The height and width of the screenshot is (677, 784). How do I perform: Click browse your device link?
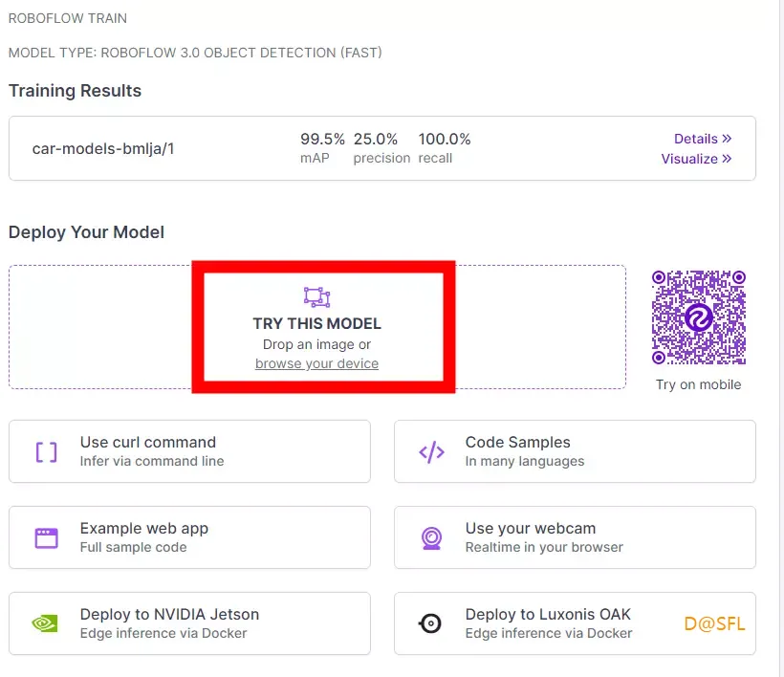[317, 363]
